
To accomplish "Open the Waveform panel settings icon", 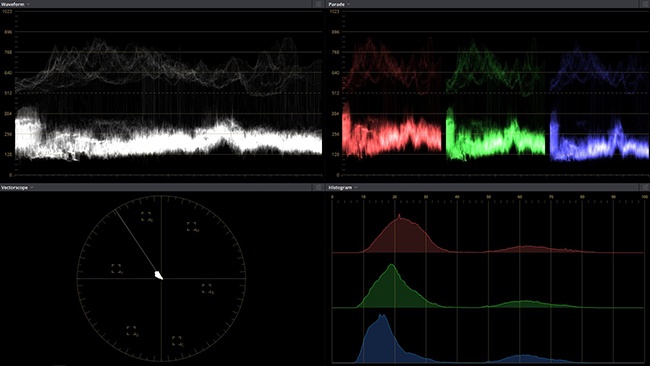I will click(318, 4).
